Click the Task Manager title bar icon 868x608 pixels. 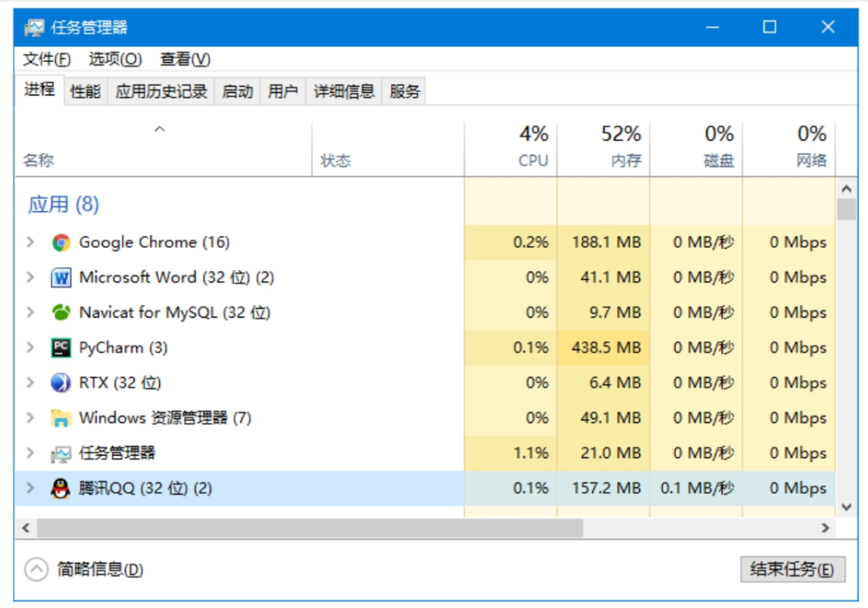coord(34,27)
